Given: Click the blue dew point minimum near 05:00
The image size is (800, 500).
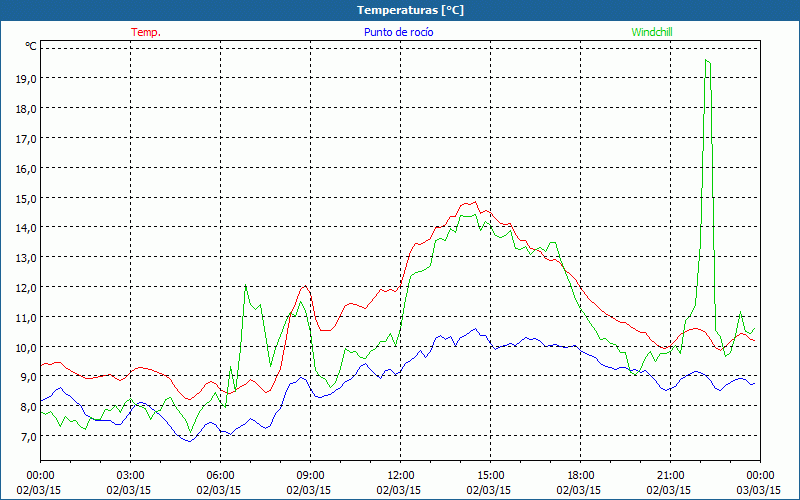Looking at the screenshot, I should coord(189,441).
